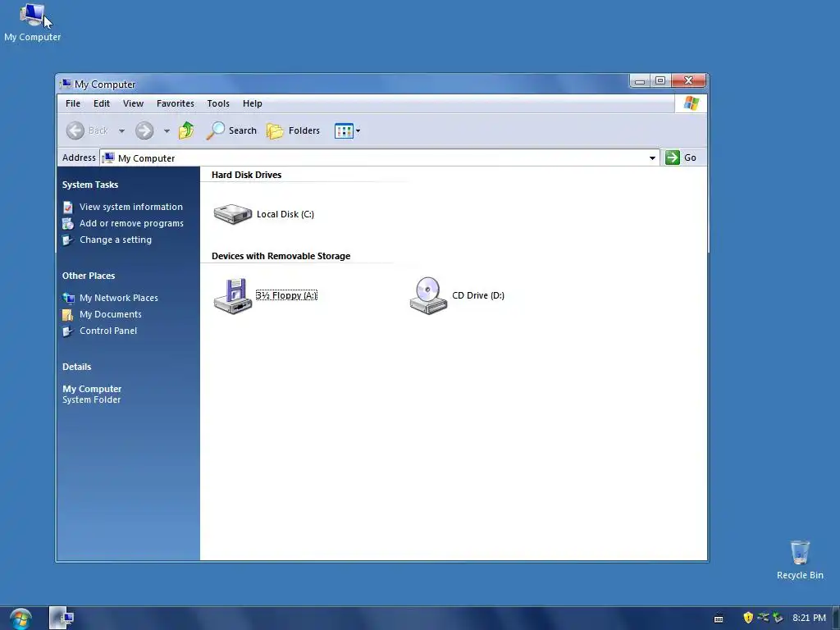Maximize the My Computer window
The image size is (840, 630).
(660, 81)
